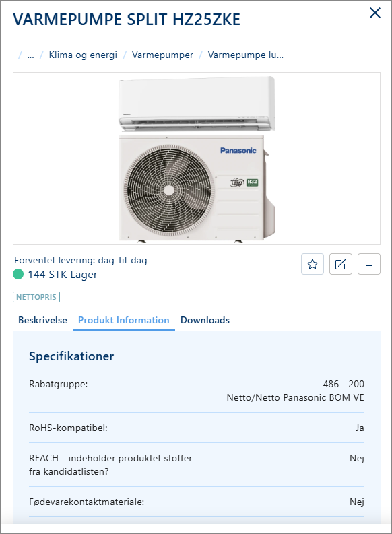Expand the collapsed breadcrumb ellipsis
The height and width of the screenshot is (534, 392).
click(x=31, y=55)
